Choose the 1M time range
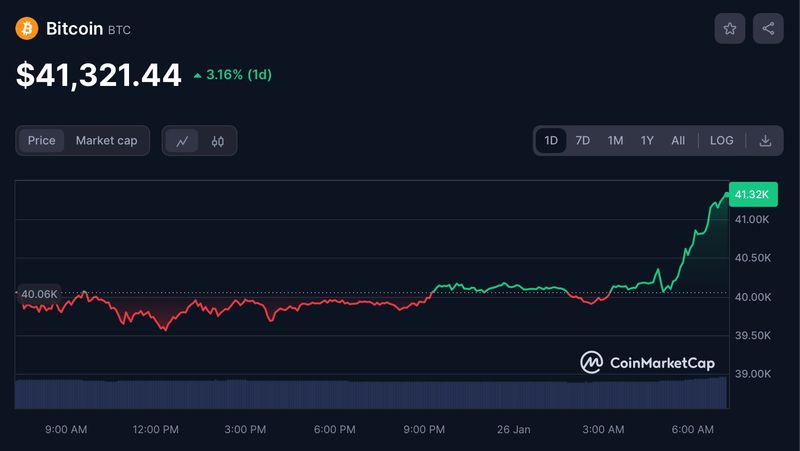The height and width of the screenshot is (451, 800). pyautogui.click(x=615, y=141)
